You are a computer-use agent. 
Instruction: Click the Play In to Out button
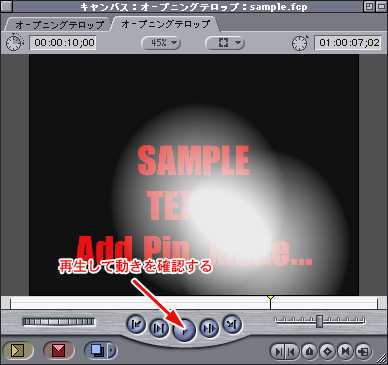[x=159, y=328]
